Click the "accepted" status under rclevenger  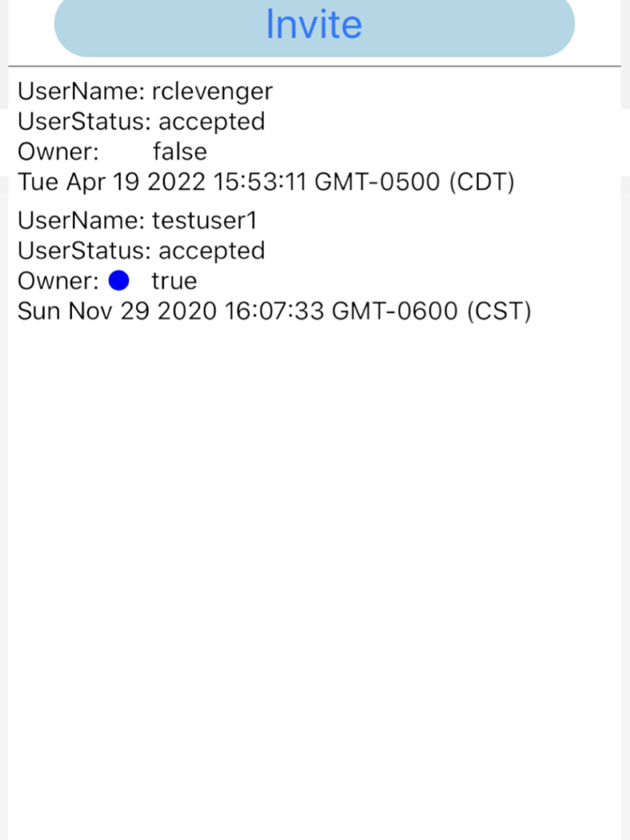(x=211, y=121)
